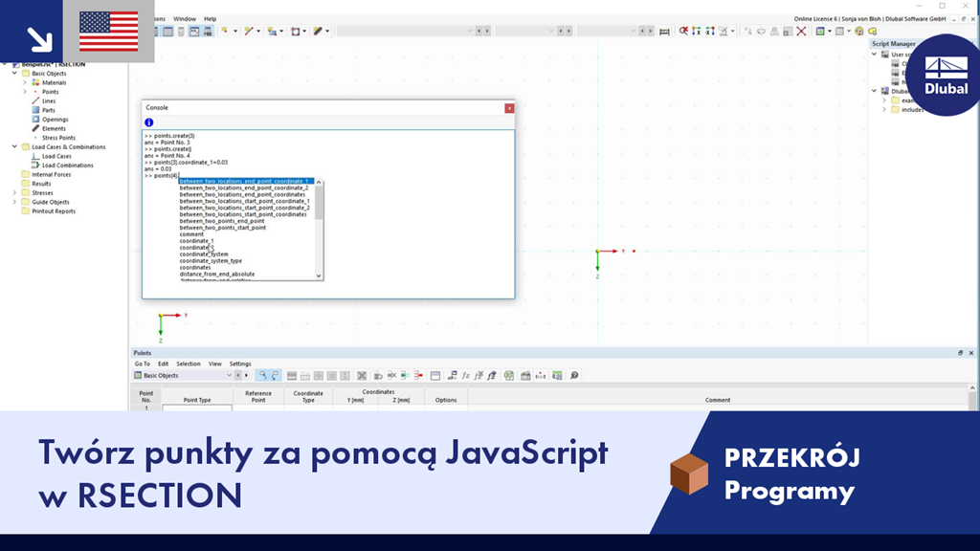Viewport: 980px width, 551px height.
Task: Collapse User scripts node in Script Manager
Action: click(875, 55)
